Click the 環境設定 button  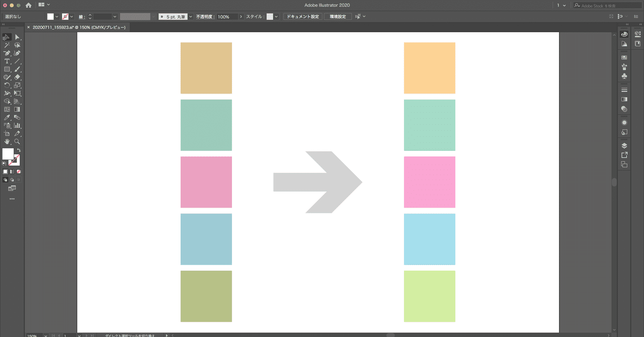(338, 17)
